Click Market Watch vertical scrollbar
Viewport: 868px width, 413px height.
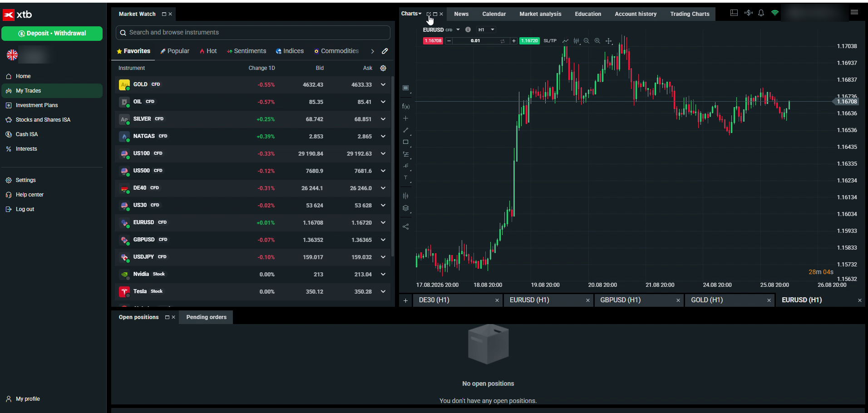coord(392,166)
